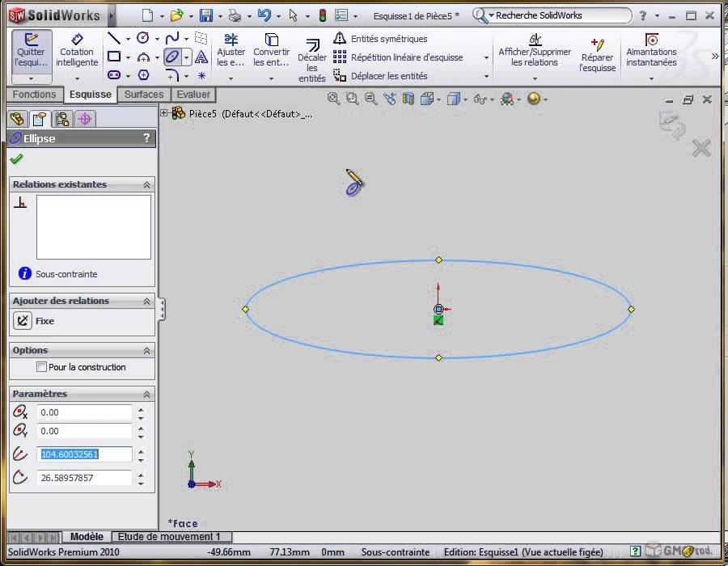
Task: Click center X coordinate field
Action: coord(84,412)
